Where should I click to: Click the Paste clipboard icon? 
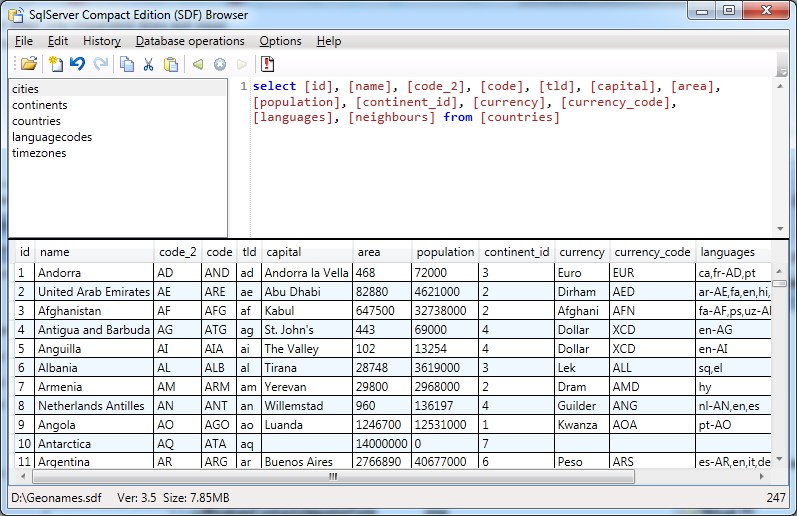[x=171, y=64]
